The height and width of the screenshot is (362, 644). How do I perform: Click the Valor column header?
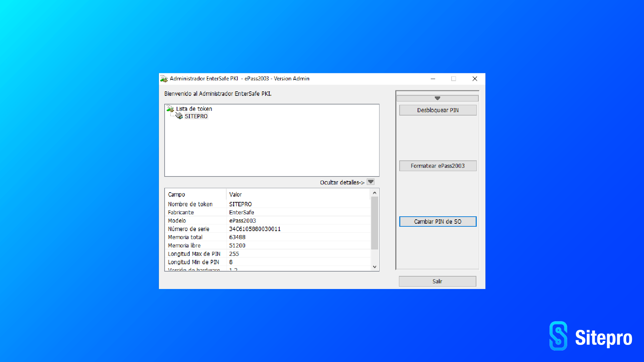(x=298, y=194)
